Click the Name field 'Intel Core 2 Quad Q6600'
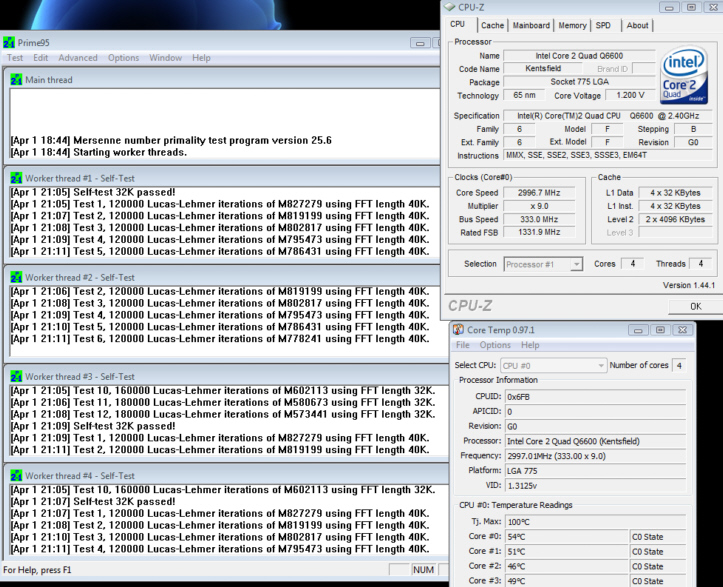This screenshot has height=587, width=723. [579, 56]
